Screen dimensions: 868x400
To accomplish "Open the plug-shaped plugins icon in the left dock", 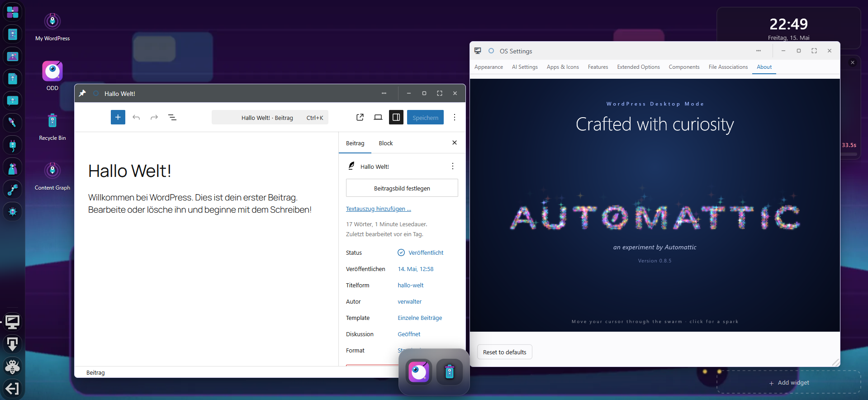I will [13, 145].
